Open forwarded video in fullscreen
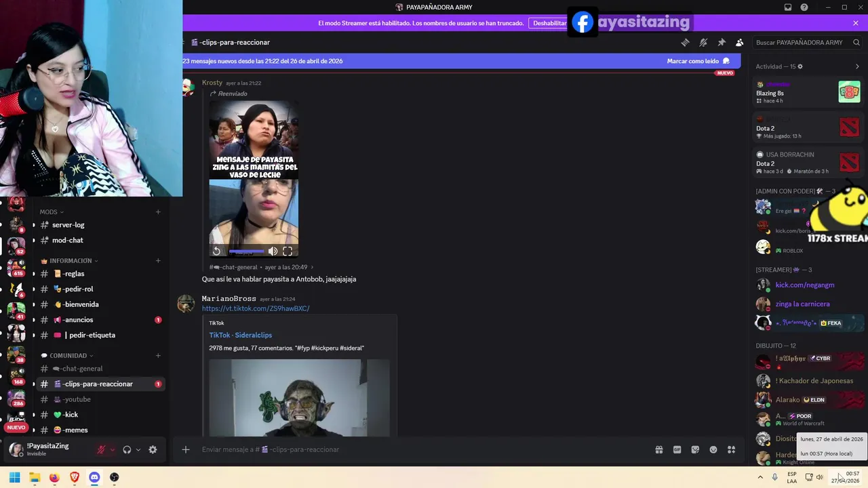The height and width of the screenshot is (488, 868). point(288,251)
